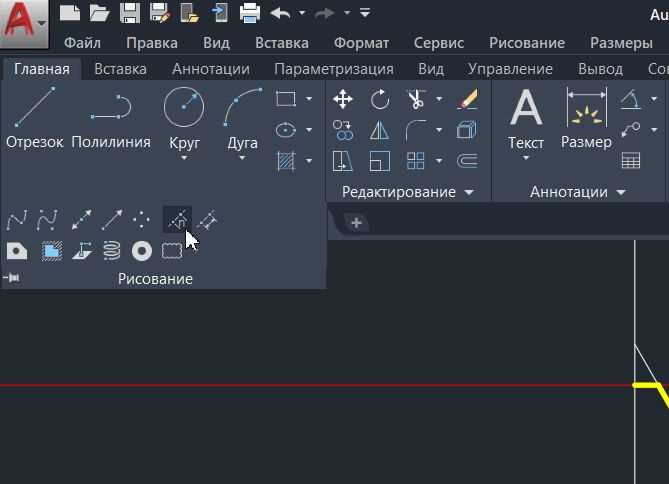Select the helix spiral tool

[x=112, y=251]
